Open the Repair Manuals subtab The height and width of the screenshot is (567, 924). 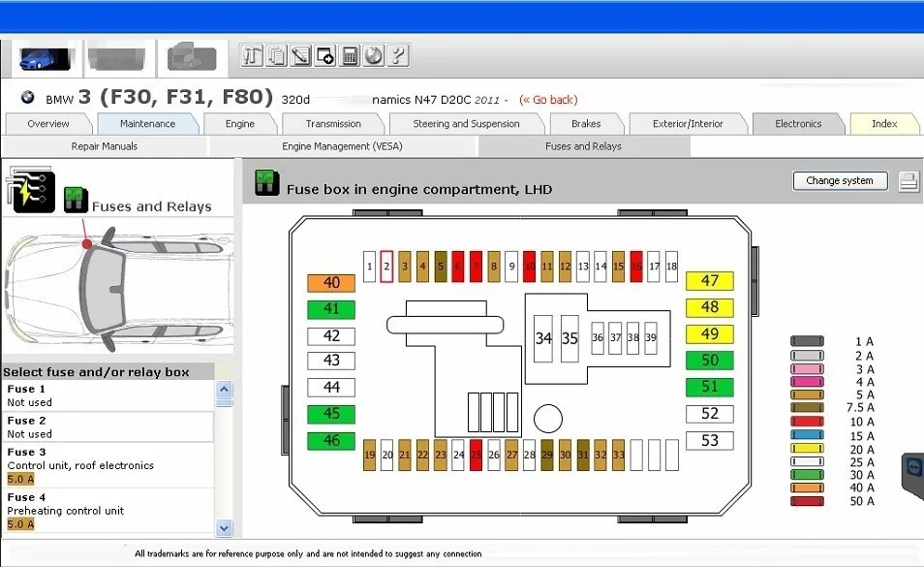[105, 146]
